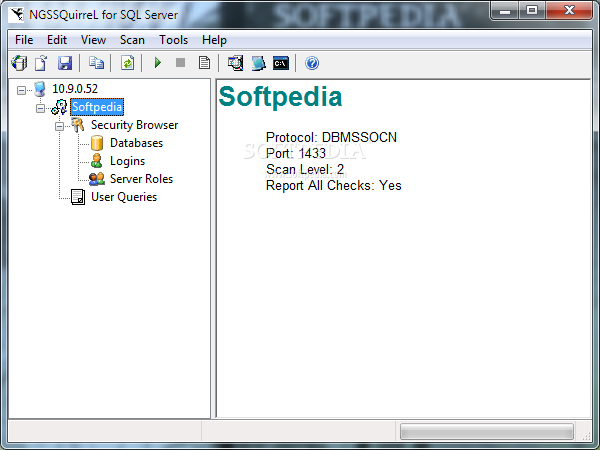The image size is (600, 450).
Task: Select Security Browser in the tree
Action: point(135,125)
